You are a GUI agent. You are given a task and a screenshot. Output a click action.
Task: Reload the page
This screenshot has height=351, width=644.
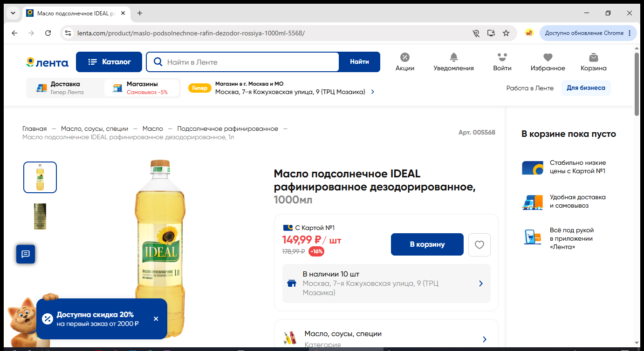[48, 33]
